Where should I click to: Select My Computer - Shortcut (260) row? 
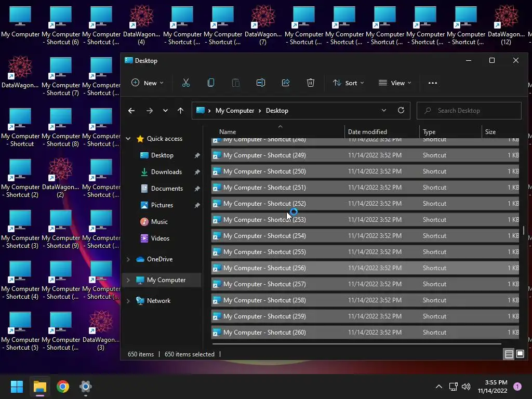[x=365, y=332]
